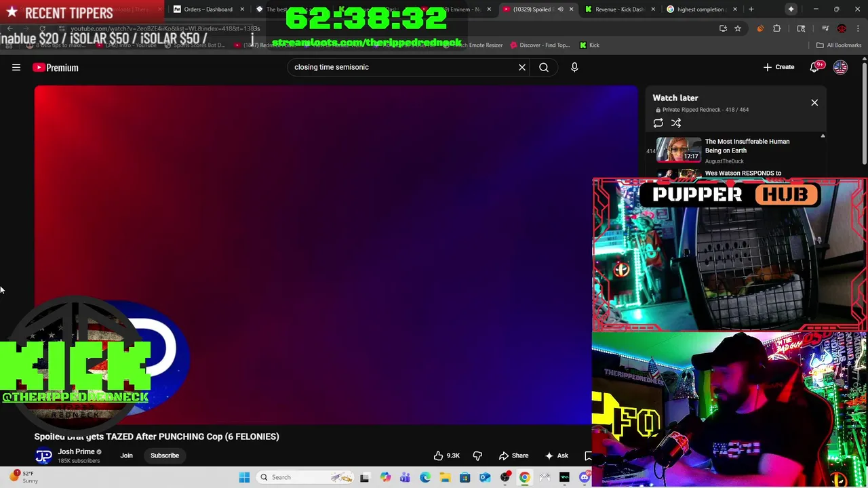The height and width of the screenshot is (488, 868).
Task: Switch to the Revenue - Kick Dashboard tab
Action: [618, 9]
